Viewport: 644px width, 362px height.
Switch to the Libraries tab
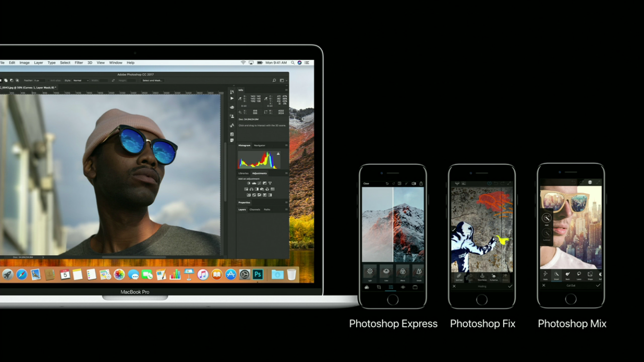243,173
